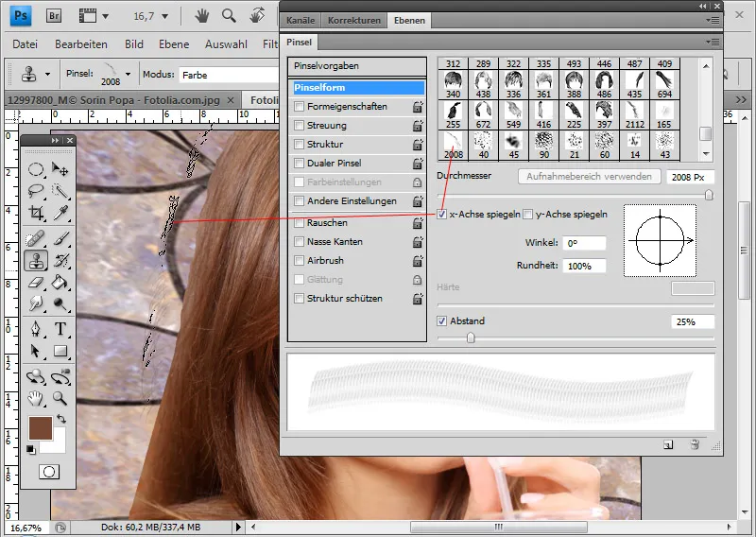Enable Airbrush checkbox
Viewport: 756px width, 537px height.
[x=299, y=261]
